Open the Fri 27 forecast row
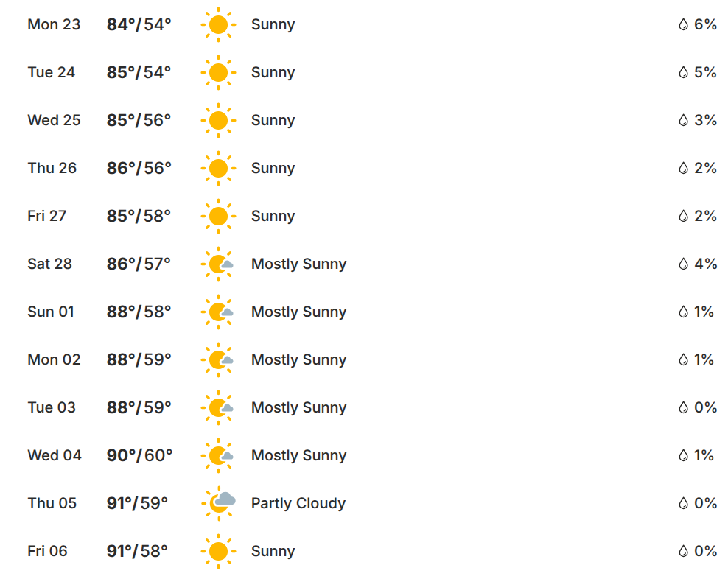The width and height of the screenshot is (728, 579). 47,216
